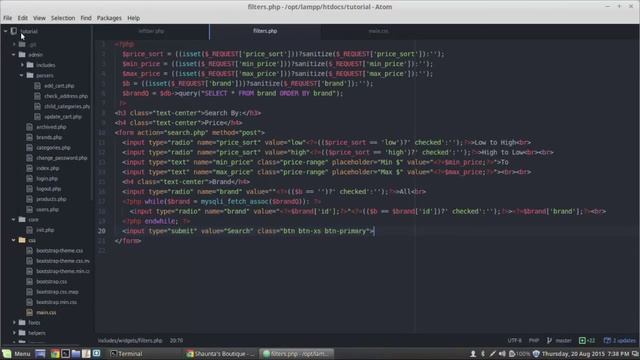Open login.php in the tree
640x360 pixels.
coord(47,178)
